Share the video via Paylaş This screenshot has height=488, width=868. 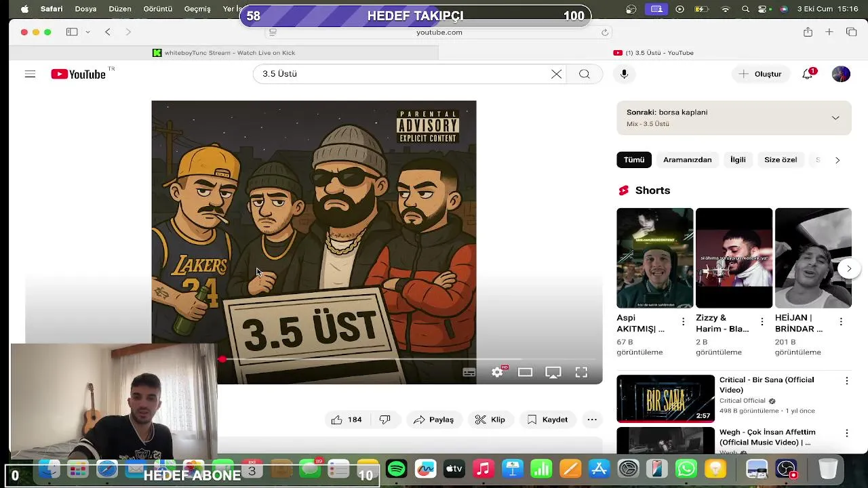tap(434, 420)
